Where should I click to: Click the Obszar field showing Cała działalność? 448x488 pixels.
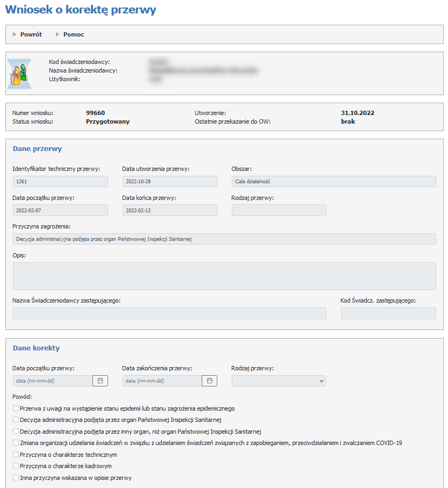click(333, 181)
